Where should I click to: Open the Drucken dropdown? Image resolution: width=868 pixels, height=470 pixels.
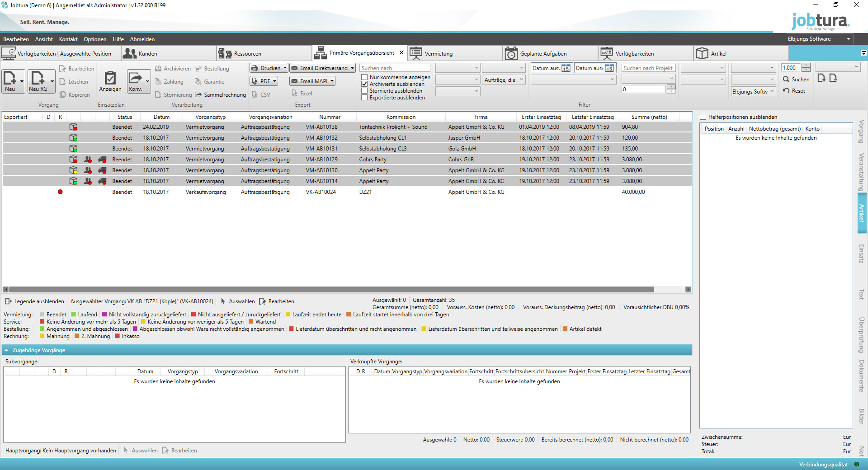coord(285,68)
